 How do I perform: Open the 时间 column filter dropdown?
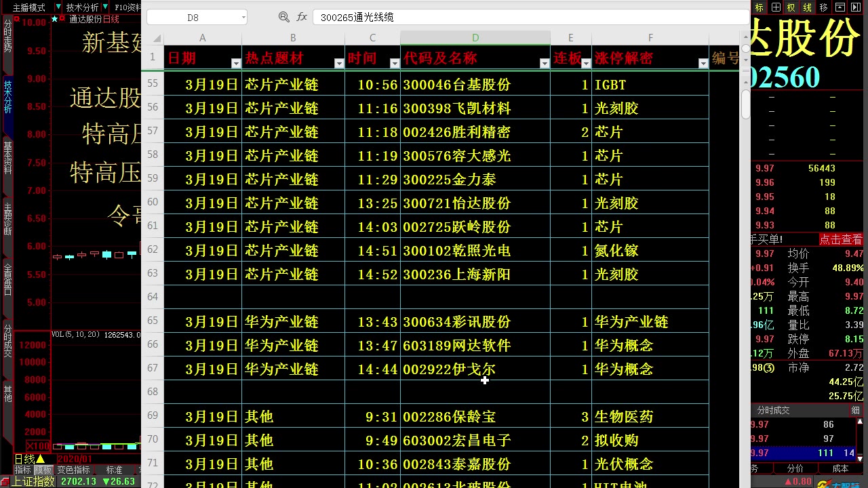coord(395,63)
